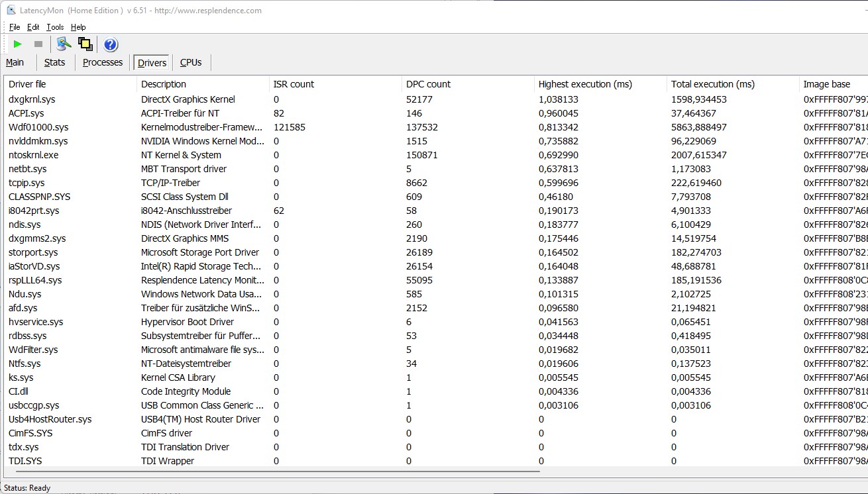The width and height of the screenshot is (868, 494).
Task: Click the LatencyMon title bar app icon
Action: [x=11, y=10]
